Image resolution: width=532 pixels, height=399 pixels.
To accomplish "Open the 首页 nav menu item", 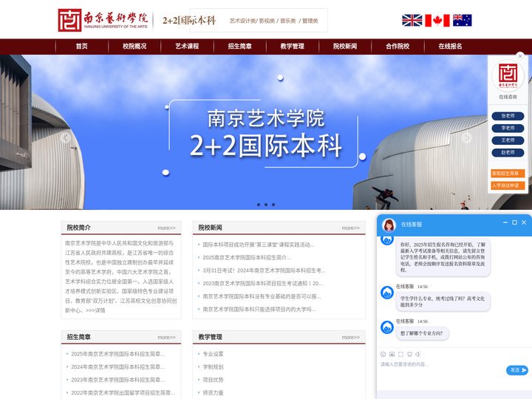I will (x=82, y=47).
